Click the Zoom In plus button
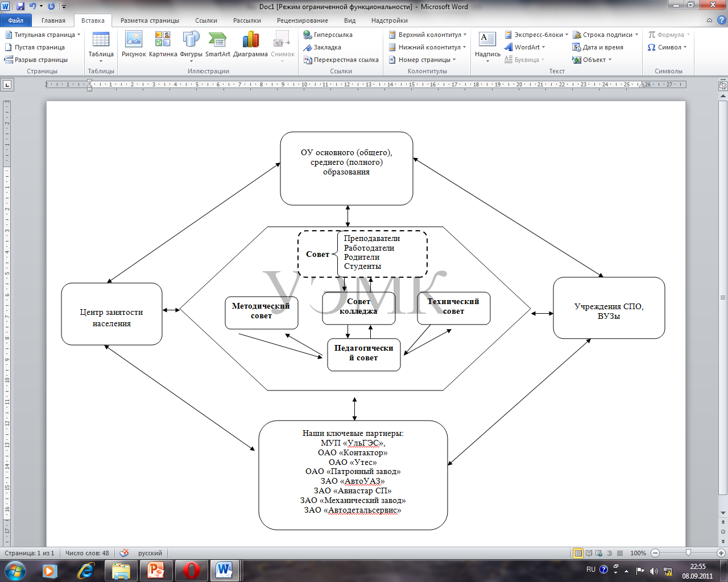This screenshot has height=582, width=728. 722,553
